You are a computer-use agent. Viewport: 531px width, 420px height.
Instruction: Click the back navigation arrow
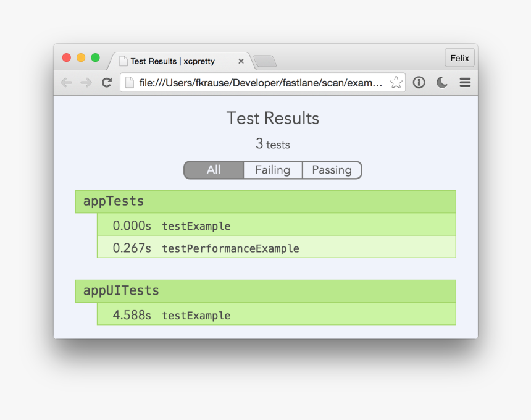[66, 82]
